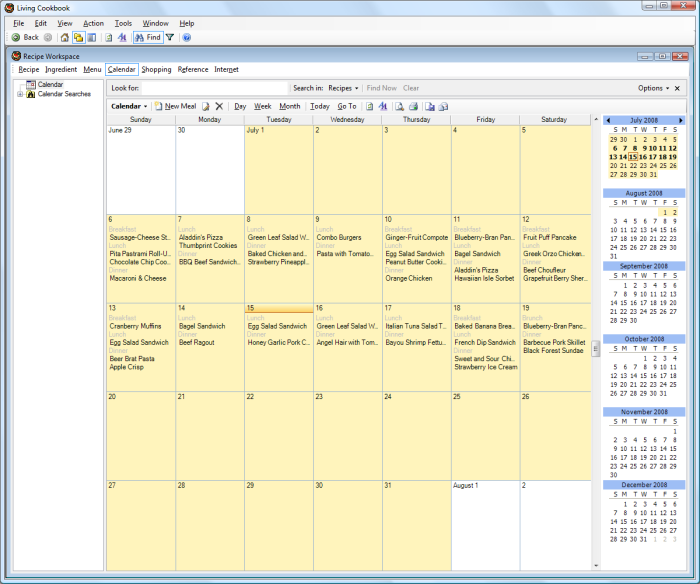Click the last calendar toolbar icon after export

[x=443, y=106]
